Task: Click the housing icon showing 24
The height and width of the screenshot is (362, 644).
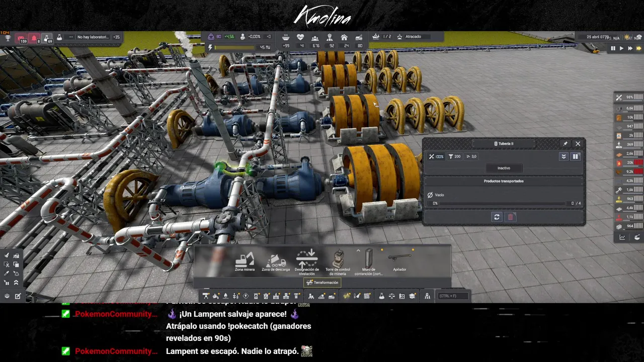Action: point(344,38)
